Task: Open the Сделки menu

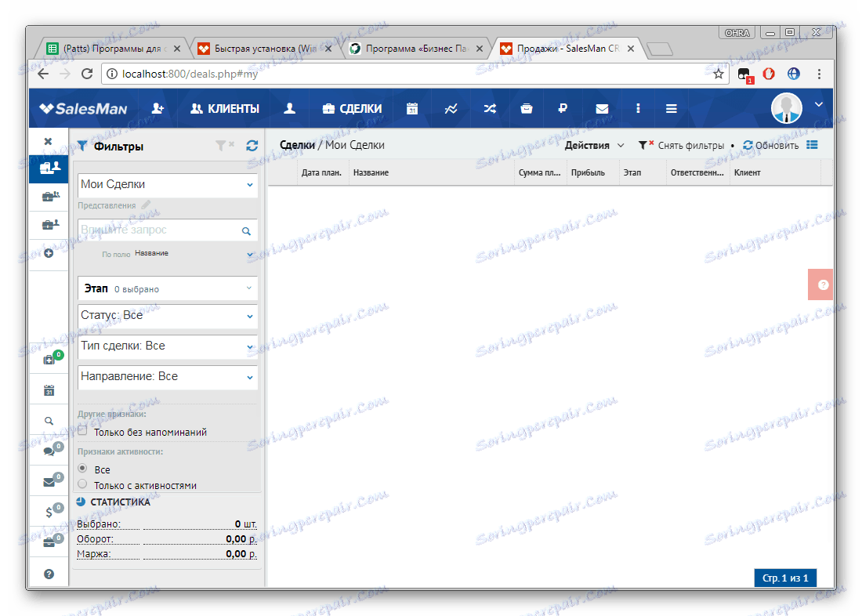Action: (352, 108)
